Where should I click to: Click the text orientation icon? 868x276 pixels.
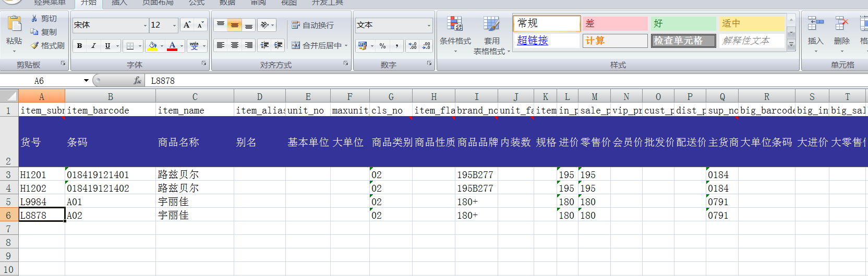point(264,24)
